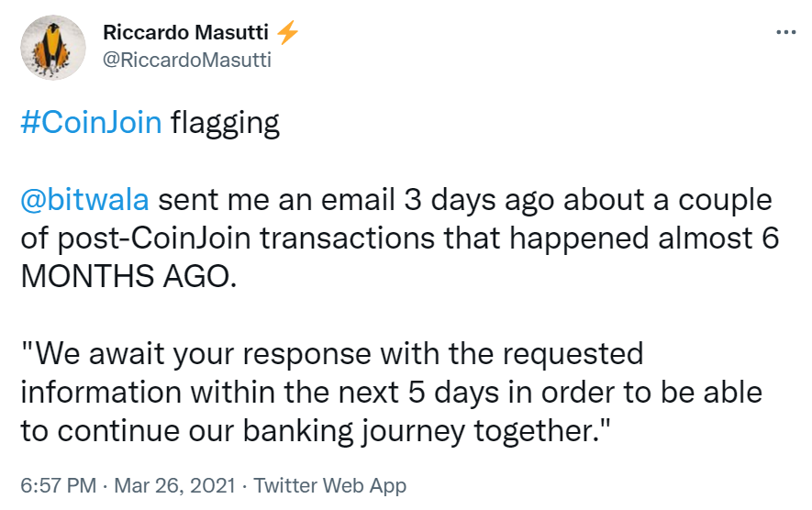Open the @RiccardoMasutti handle link
Image resolution: width=812 pixels, height=510 pixels.
[x=187, y=60]
